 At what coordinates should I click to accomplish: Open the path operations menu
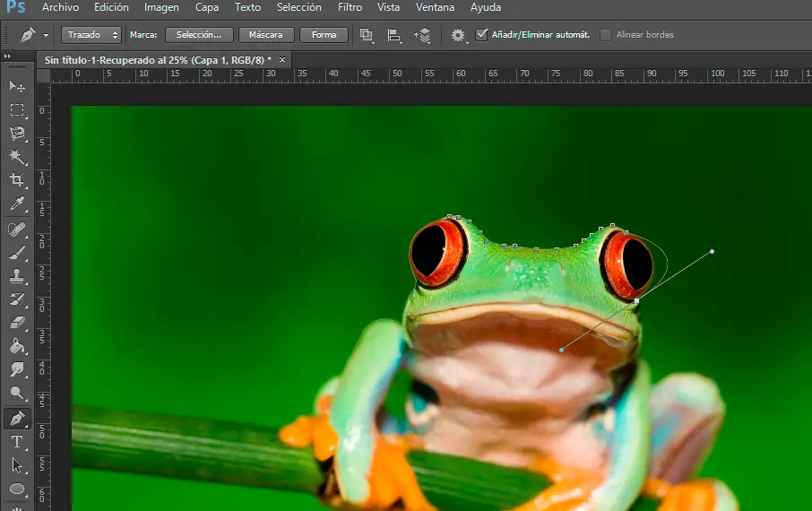tap(367, 35)
